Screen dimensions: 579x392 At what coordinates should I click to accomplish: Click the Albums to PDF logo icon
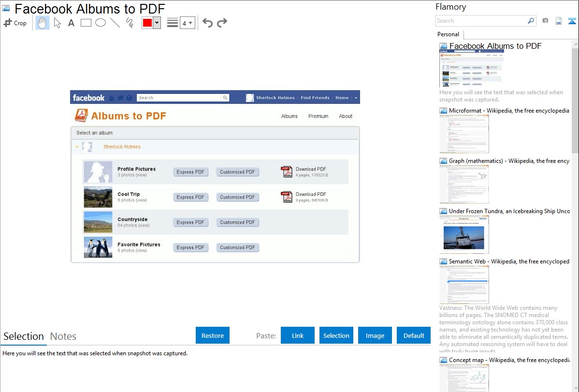[81, 115]
